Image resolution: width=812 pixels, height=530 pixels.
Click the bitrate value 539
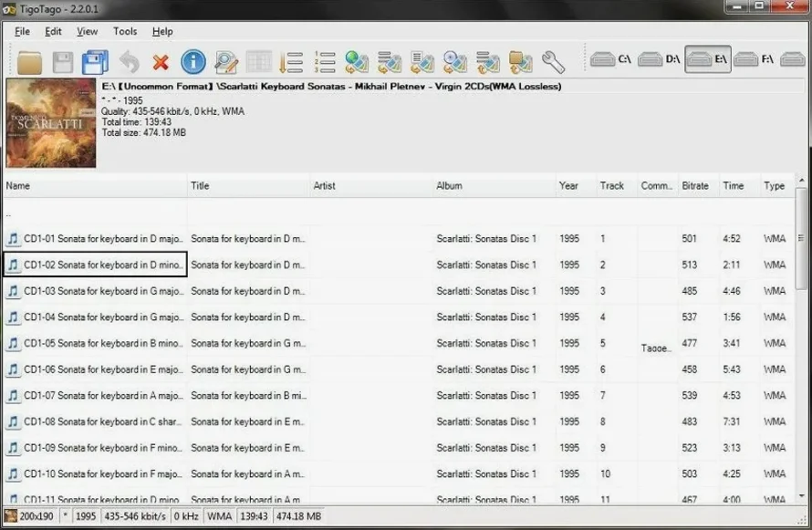(x=689, y=395)
